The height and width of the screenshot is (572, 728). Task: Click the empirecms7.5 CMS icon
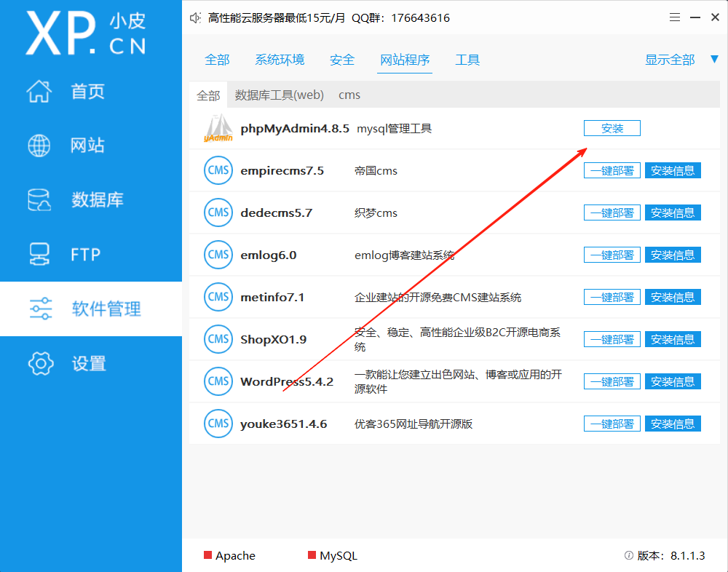[x=218, y=170]
